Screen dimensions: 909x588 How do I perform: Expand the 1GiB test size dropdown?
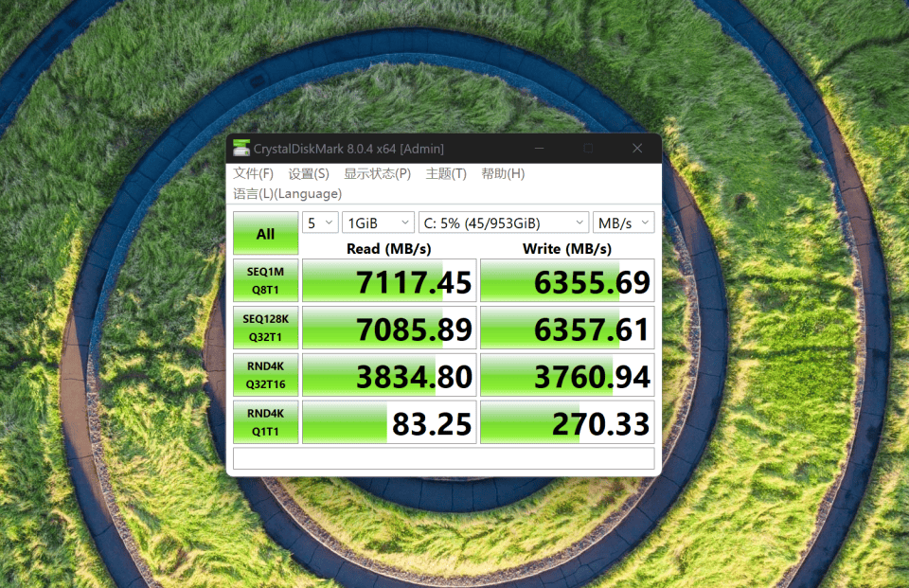pos(378,223)
